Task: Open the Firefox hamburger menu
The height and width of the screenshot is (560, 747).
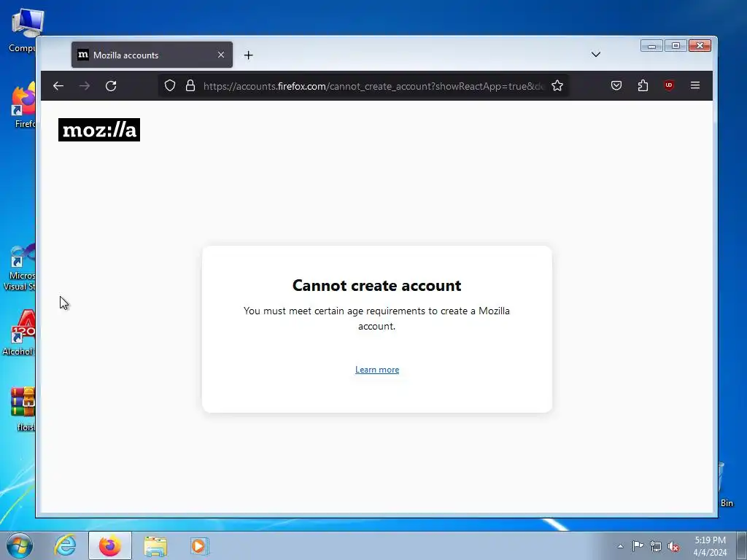Action: tap(695, 86)
